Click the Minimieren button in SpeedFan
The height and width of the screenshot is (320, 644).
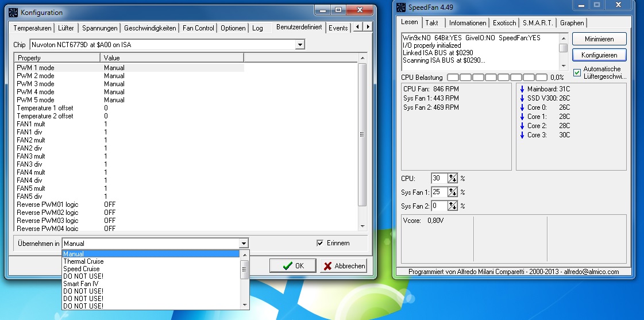click(599, 39)
